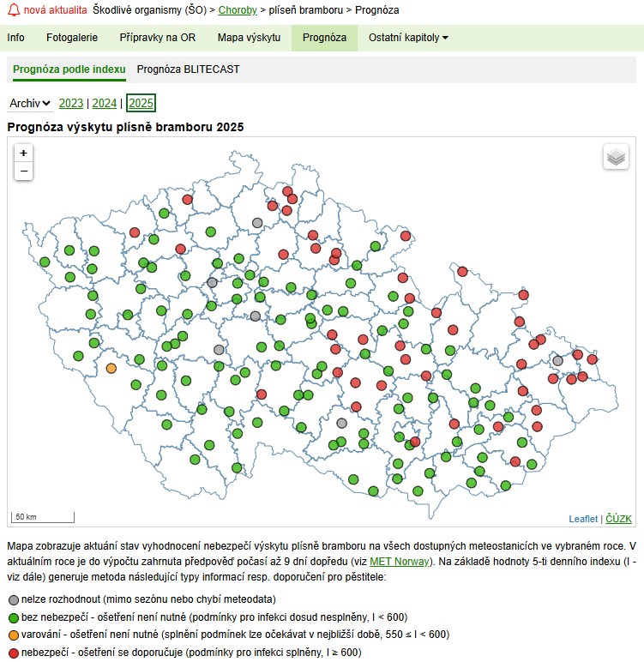644x662 pixels.
Task: Follow the Choroby breadcrumb link
Action: [238, 9]
